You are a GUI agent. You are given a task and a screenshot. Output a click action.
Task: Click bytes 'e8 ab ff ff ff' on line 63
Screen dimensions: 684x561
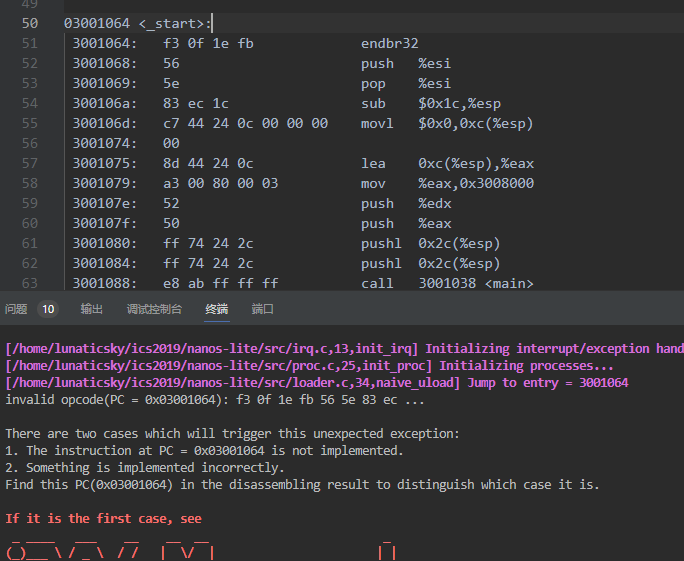(220, 284)
